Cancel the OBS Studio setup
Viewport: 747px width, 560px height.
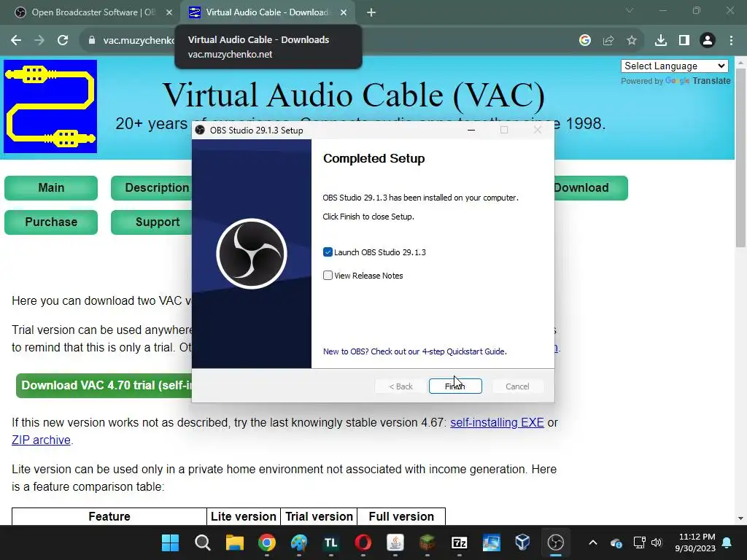517,386
